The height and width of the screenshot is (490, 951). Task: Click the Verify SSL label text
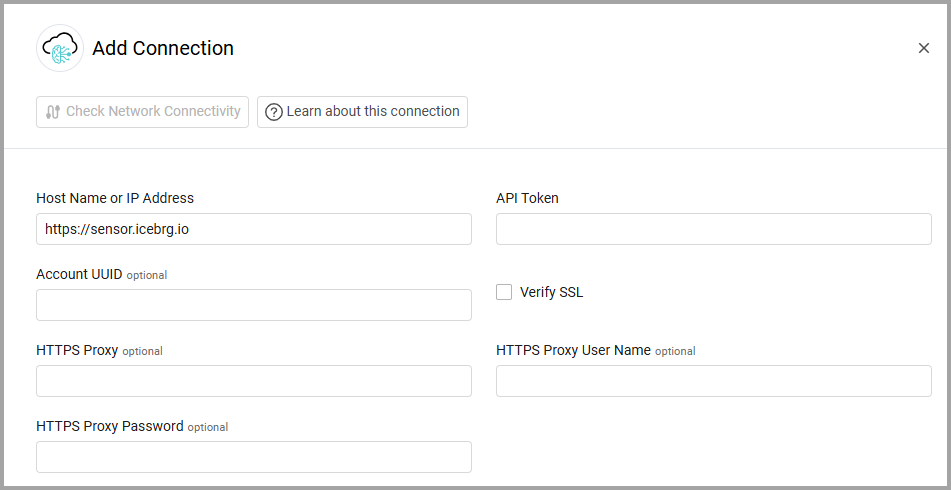(551, 292)
